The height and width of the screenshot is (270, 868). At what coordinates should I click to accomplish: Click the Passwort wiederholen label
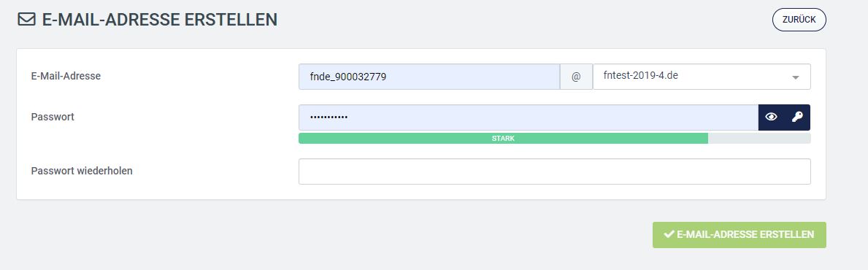(82, 171)
